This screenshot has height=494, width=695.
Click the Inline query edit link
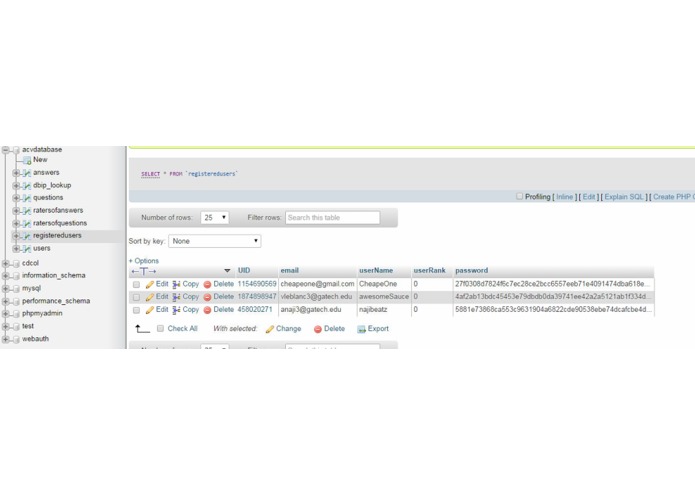click(x=565, y=197)
